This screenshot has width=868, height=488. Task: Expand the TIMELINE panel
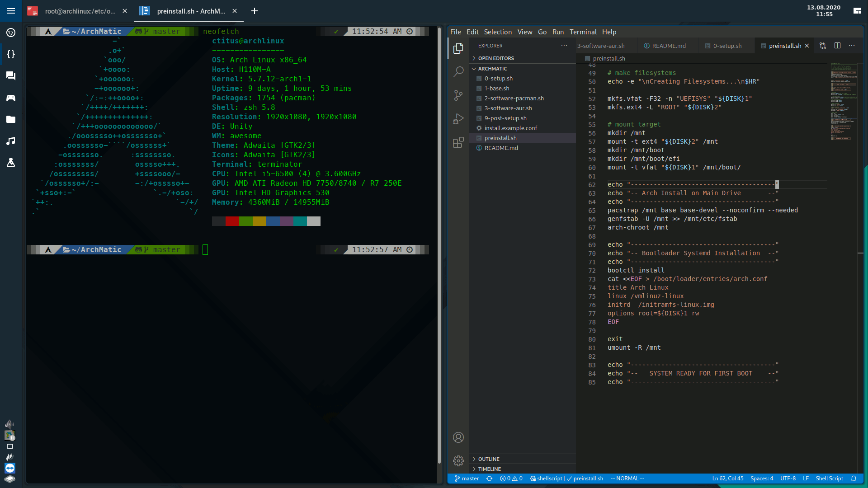489,469
